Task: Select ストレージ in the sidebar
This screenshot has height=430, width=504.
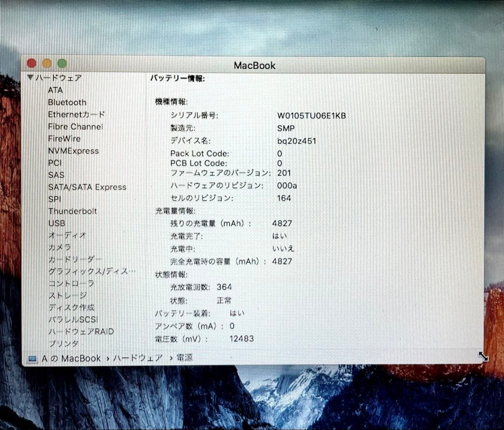Action: click(67, 295)
